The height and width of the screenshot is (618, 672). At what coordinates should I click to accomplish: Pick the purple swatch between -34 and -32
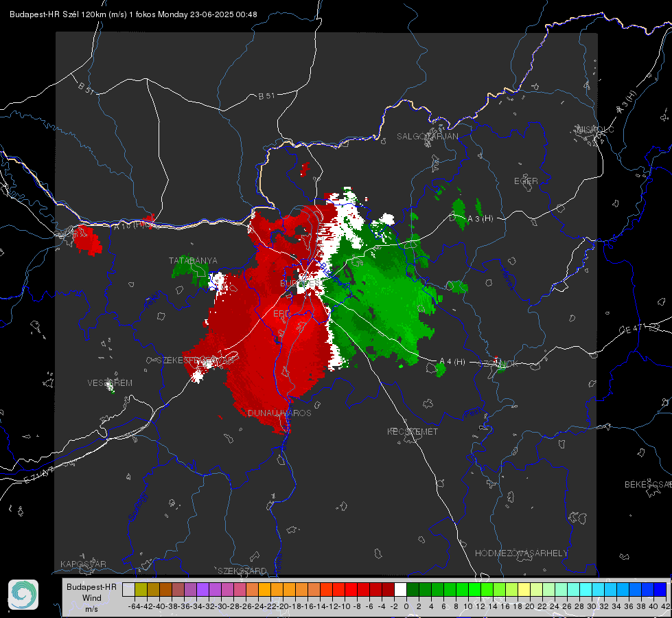click(202, 589)
